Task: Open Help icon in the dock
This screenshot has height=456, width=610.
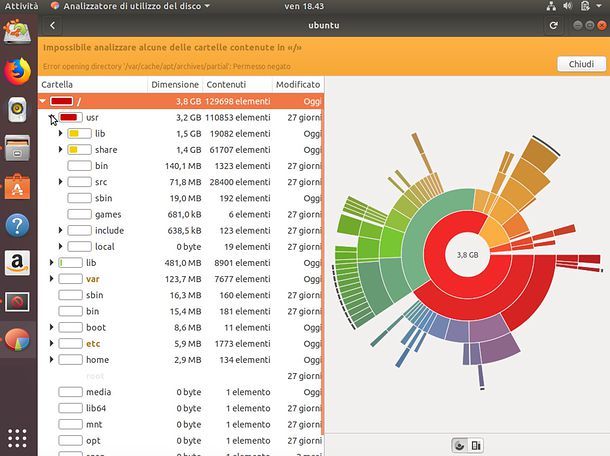Action: 17,224
